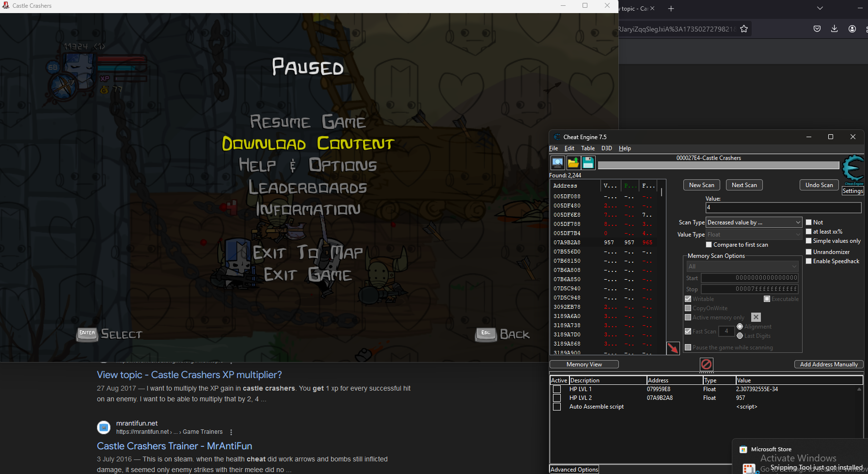
Task: Click the red no-entry circle icon
Action: [x=706, y=364]
